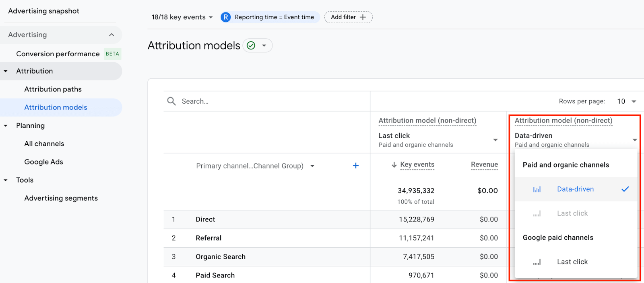
Task: Collapse the Tools tree arrow
Action: 6,180
